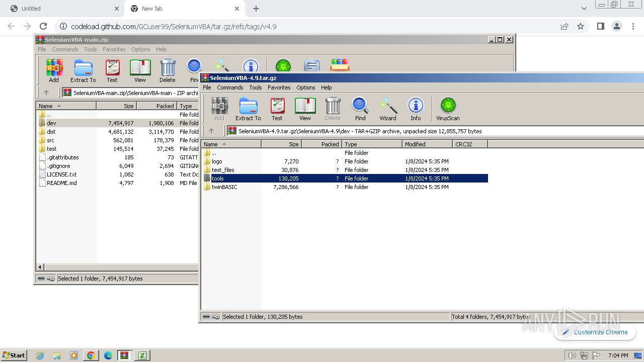The height and width of the screenshot is (362, 644).
Task: Select .gitignore file
Action: (x=58, y=166)
